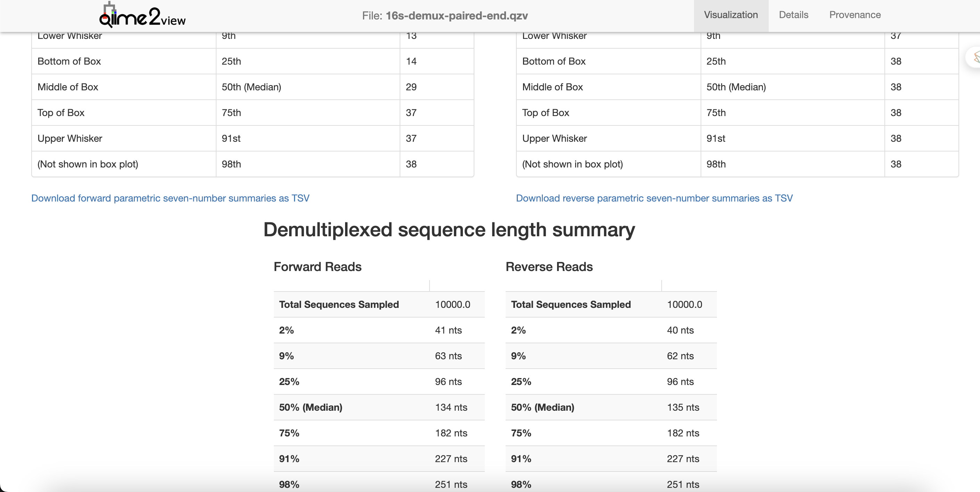Click the right table's Upper Whisker cell
Image resolution: width=980 pixels, height=492 pixels.
pyautogui.click(x=554, y=139)
